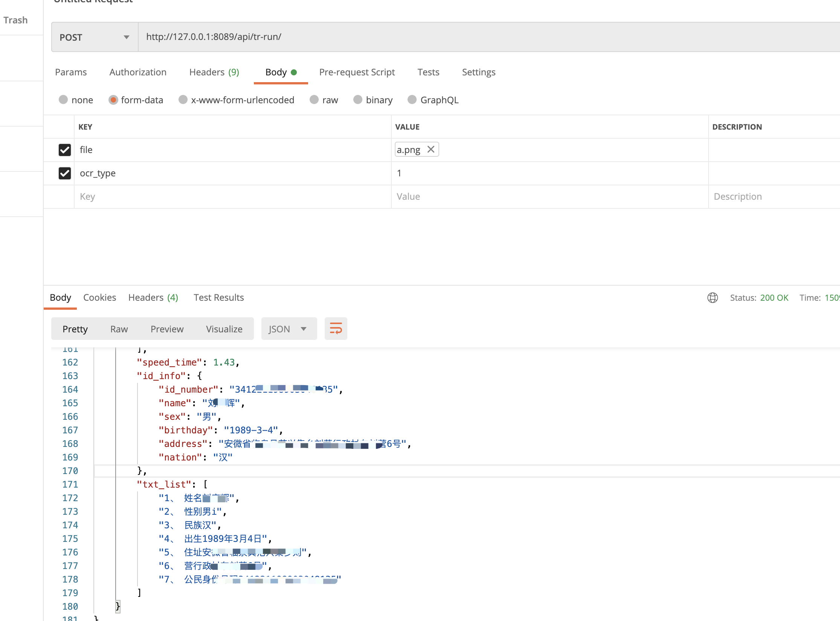The height and width of the screenshot is (621, 840).
Task: Open the Pre-request Script tab
Action: (x=357, y=72)
